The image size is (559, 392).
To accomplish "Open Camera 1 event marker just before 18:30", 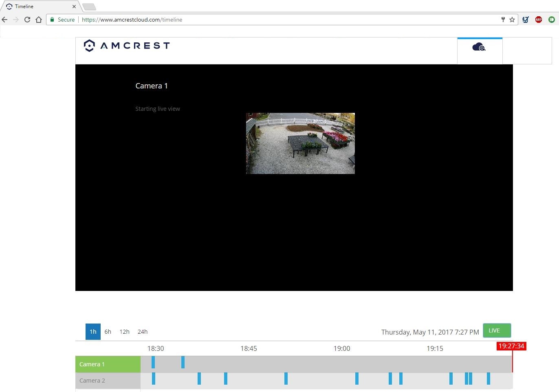I will pos(153,362).
